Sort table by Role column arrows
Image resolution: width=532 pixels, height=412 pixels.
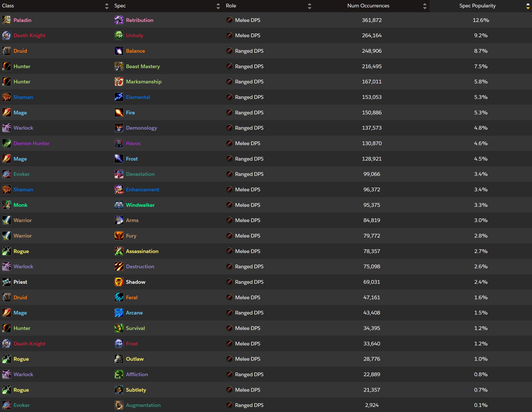click(309, 6)
